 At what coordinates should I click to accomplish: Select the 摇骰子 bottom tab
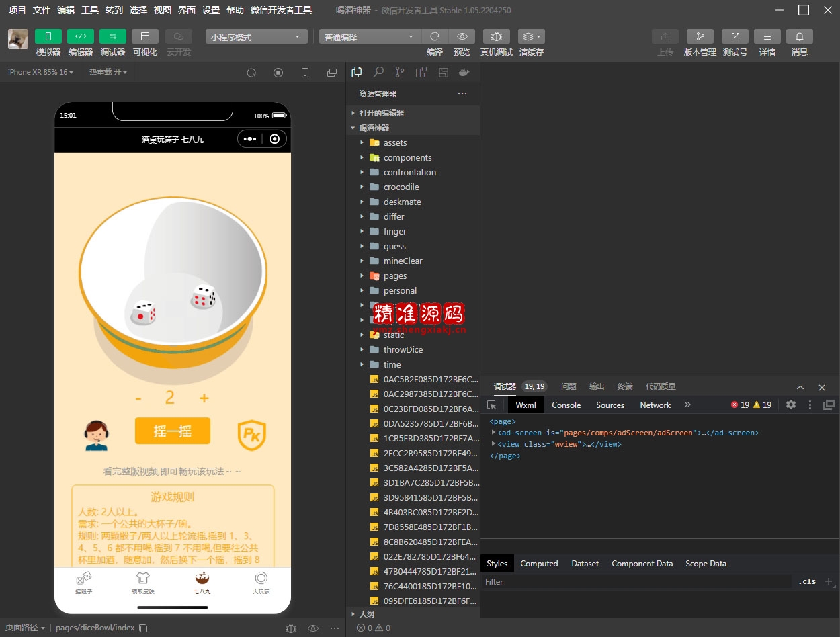point(84,583)
